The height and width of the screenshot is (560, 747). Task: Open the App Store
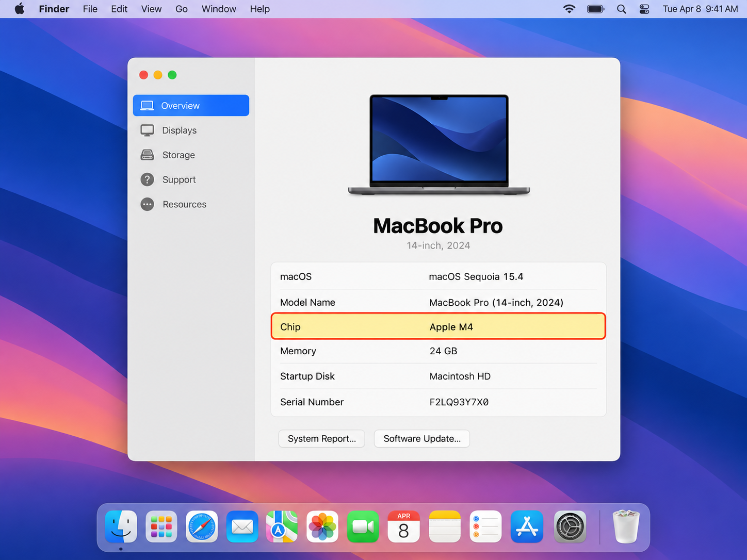point(527,527)
